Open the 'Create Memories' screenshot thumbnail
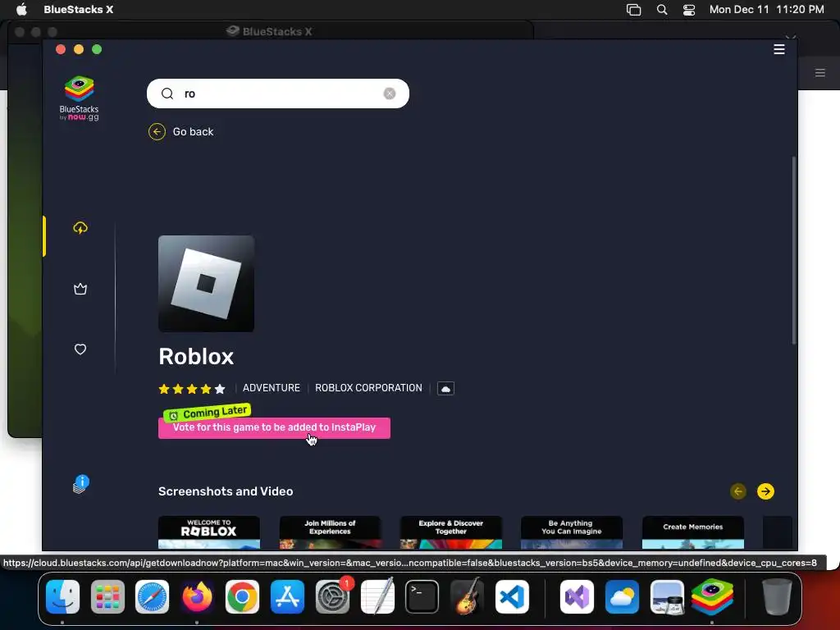 [692, 532]
